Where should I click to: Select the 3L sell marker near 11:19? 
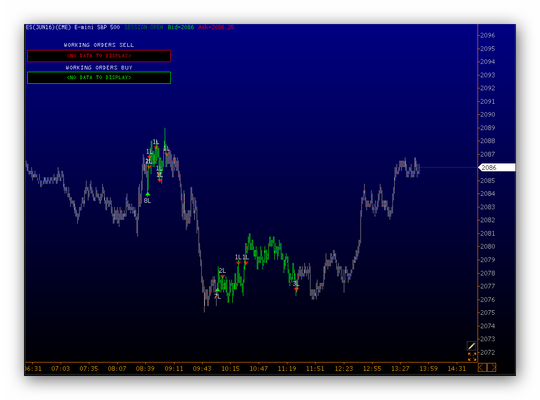296,289
